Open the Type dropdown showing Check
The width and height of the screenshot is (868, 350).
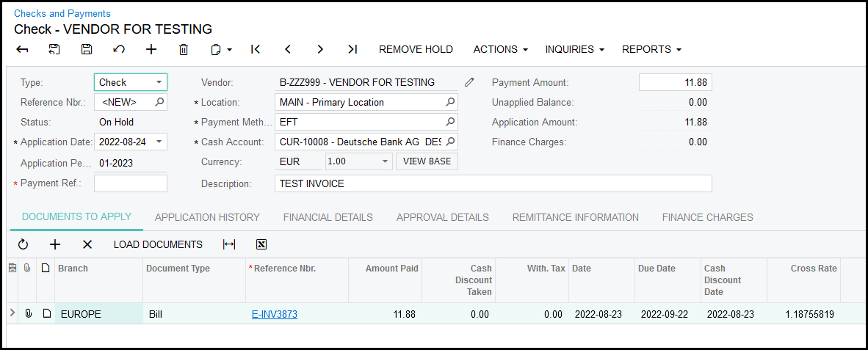(x=159, y=82)
